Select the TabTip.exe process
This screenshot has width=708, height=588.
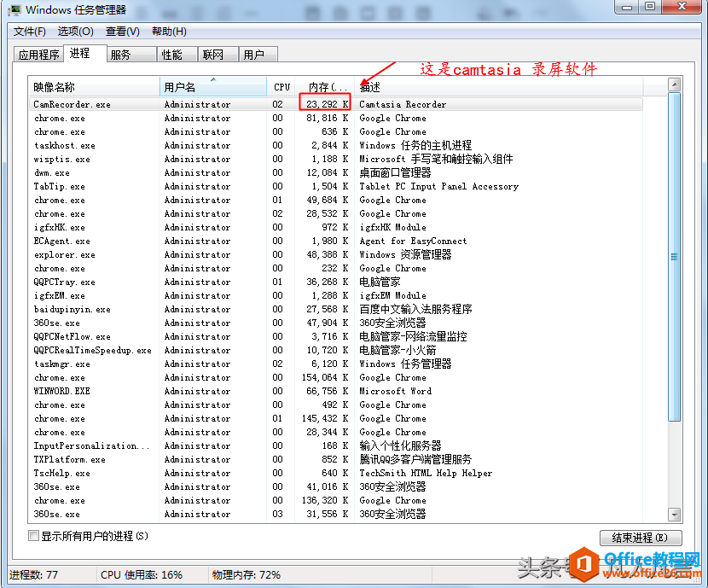point(336,187)
